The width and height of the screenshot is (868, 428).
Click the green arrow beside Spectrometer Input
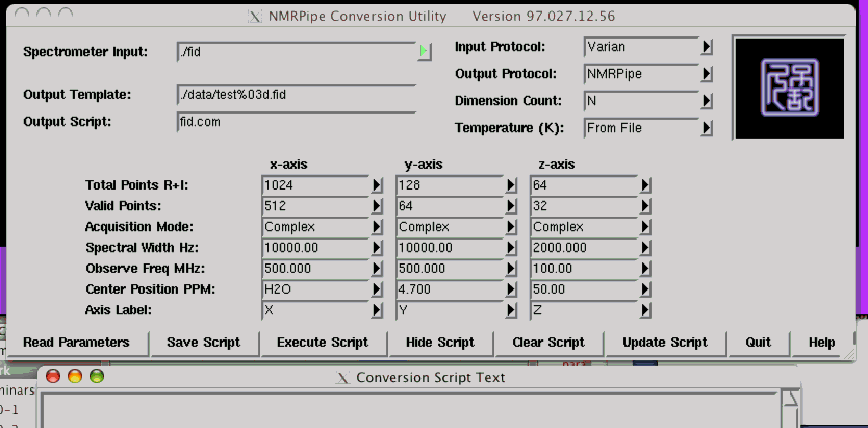[x=424, y=51]
